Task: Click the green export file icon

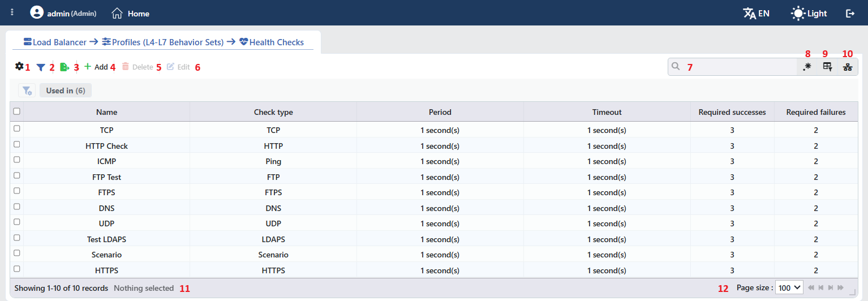Action: tap(65, 67)
